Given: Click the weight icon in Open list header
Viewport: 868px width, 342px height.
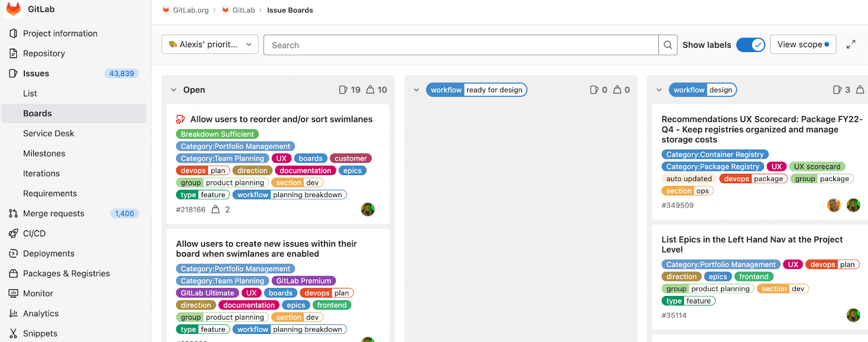Looking at the screenshot, I should pyautogui.click(x=370, y=89).
